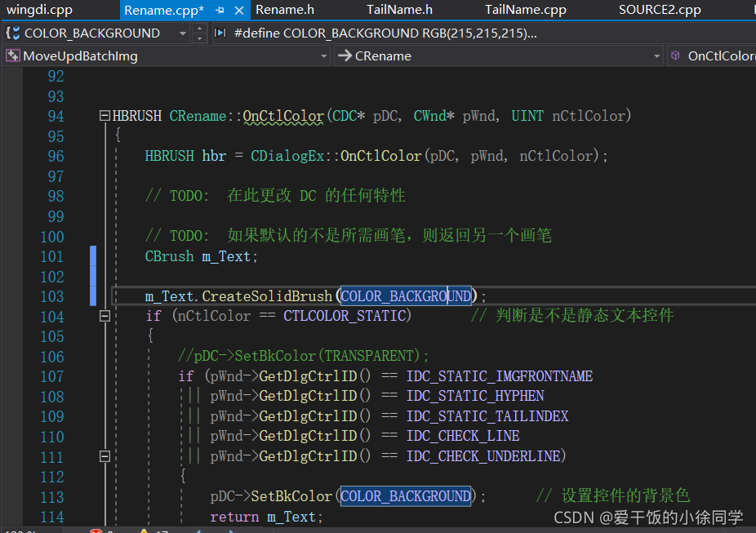Select line number 103 in the gutter

coord(52,296)
